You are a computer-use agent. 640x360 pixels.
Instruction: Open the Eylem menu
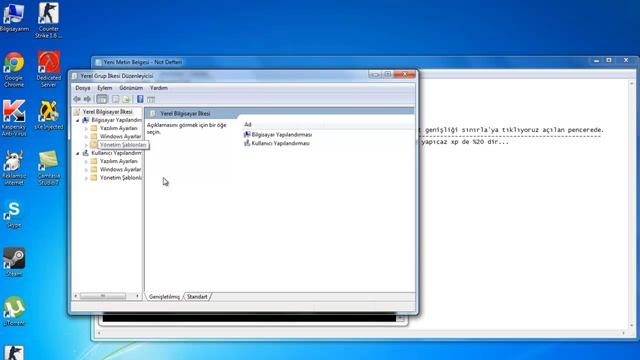point(104,88)
